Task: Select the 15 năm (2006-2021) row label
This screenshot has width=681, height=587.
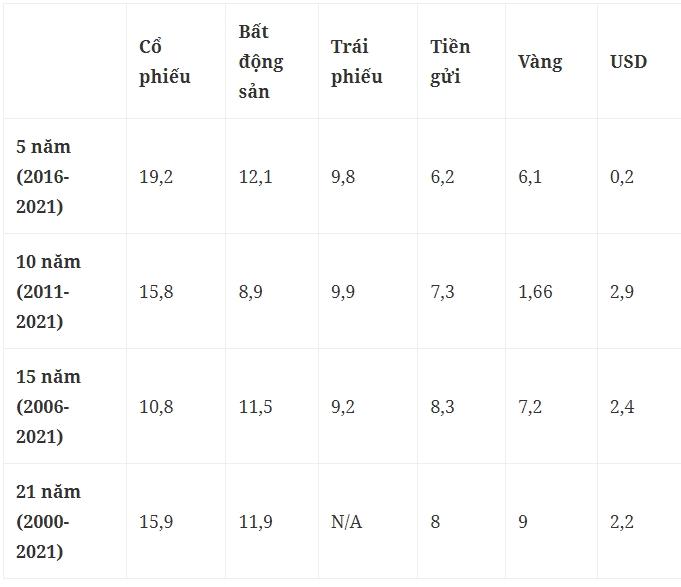Action: 48,407
